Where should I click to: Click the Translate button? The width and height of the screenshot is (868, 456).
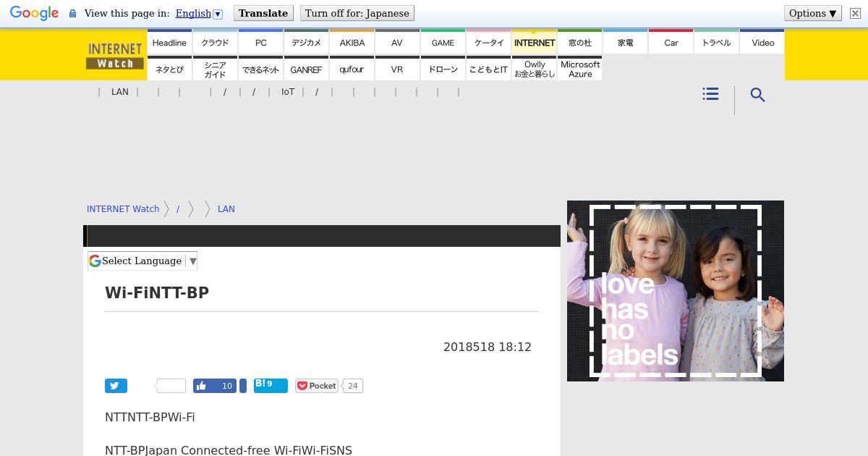coord(263,13)
